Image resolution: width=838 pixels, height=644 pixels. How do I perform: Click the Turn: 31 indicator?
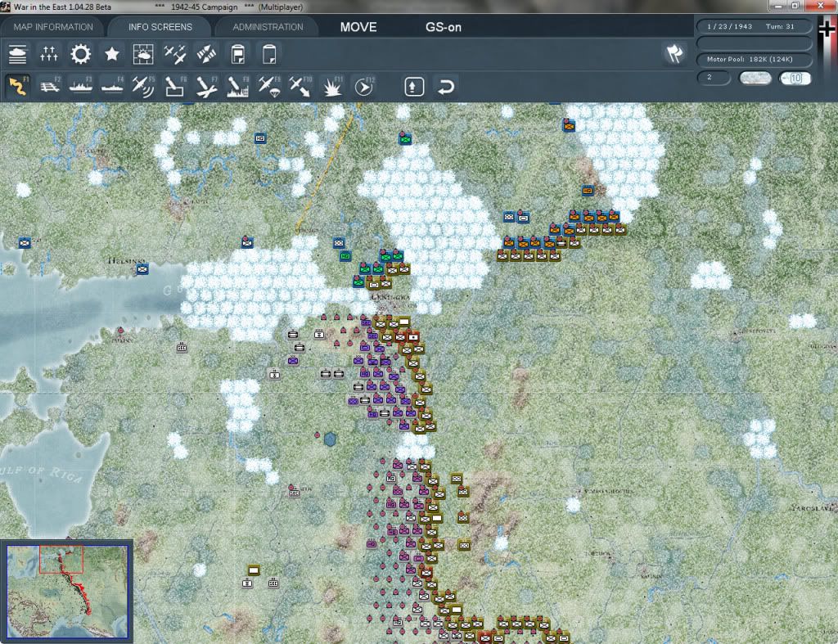point(780,26)
